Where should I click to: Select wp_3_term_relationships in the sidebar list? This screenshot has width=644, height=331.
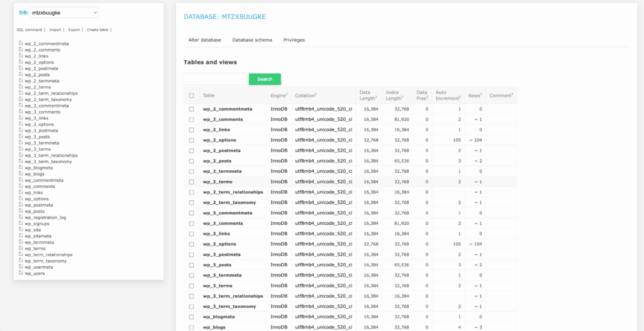coord(51,156)
